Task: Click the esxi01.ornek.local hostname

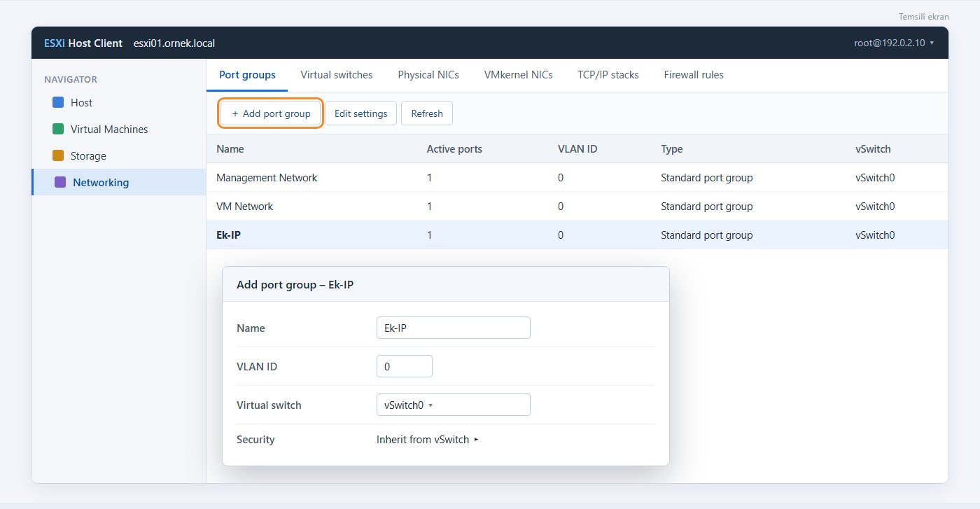Action: coord(174,43)
